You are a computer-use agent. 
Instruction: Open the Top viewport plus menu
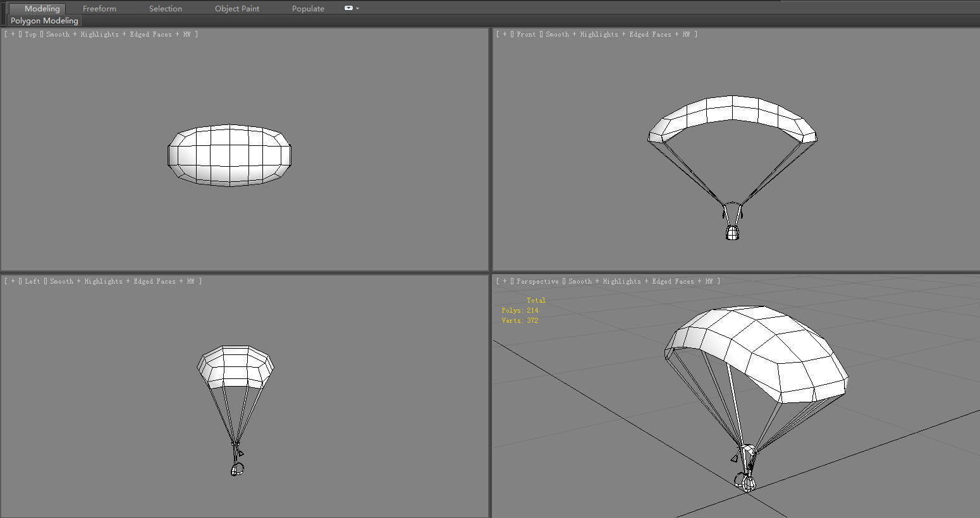13,34
